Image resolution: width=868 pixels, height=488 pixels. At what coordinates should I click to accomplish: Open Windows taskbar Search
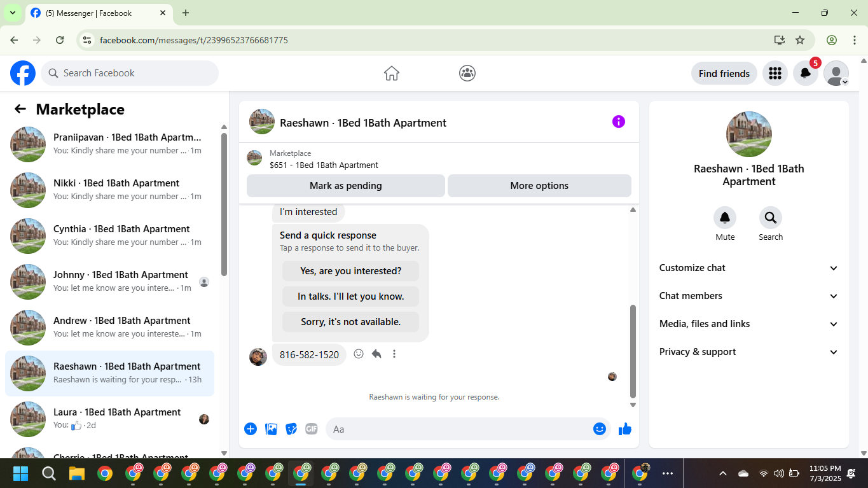pos(49,473)
